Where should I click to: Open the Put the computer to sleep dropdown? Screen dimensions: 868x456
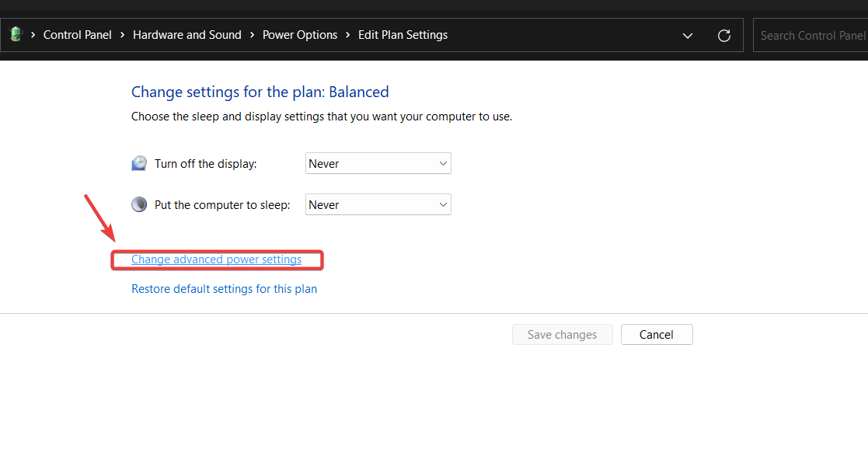pos(378,205)
